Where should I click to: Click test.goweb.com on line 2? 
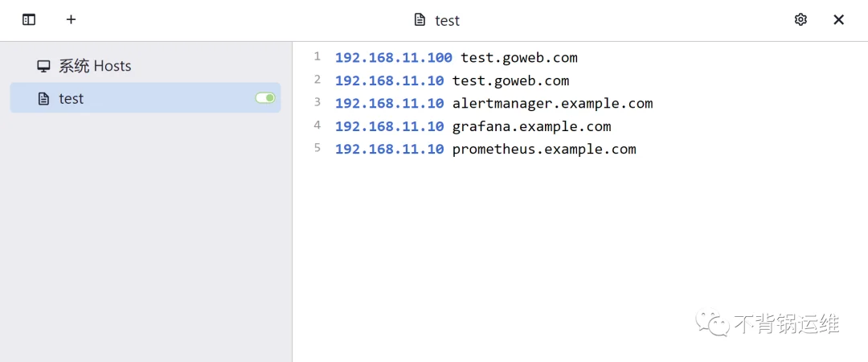[x=510, y=81]
